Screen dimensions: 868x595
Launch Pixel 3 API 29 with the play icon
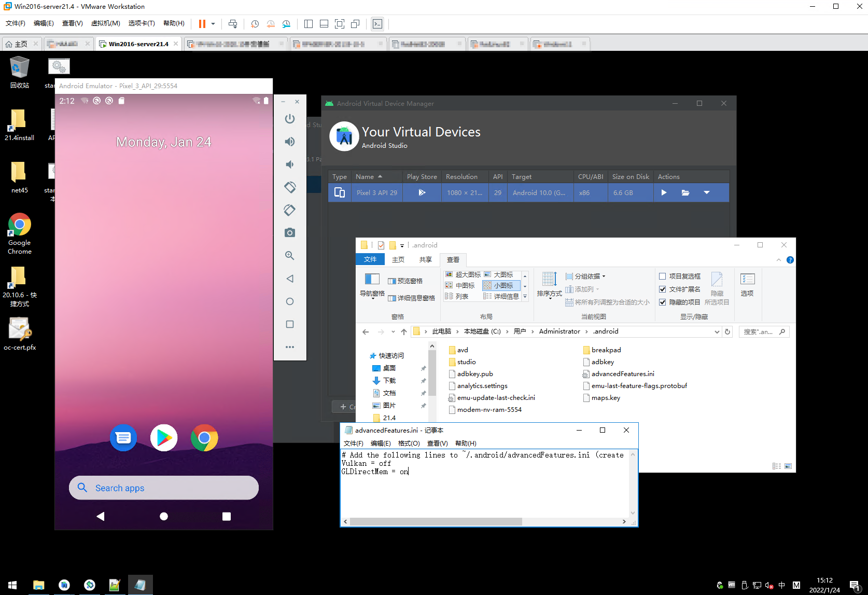click(x=664, y=192)
